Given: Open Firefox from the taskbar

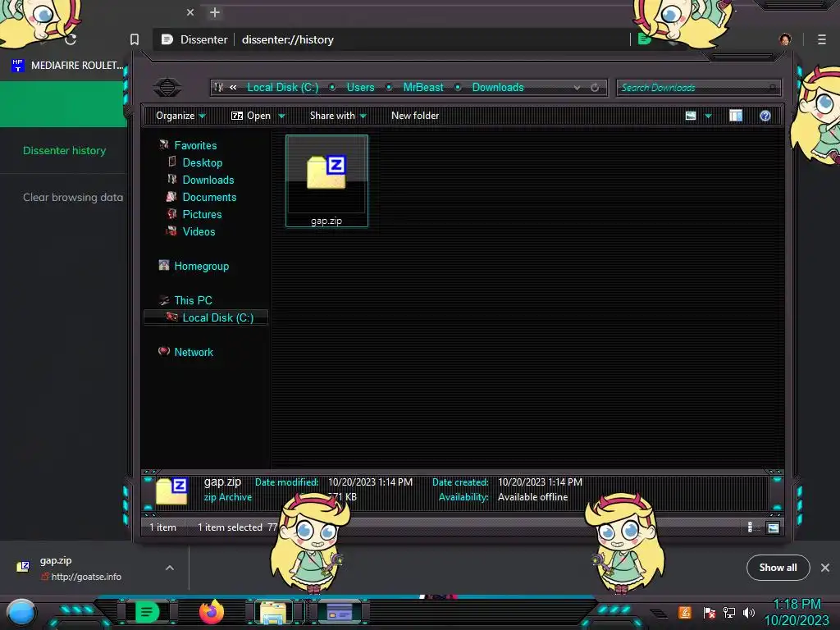Looking at the screenshot, I should pos(212,611).
